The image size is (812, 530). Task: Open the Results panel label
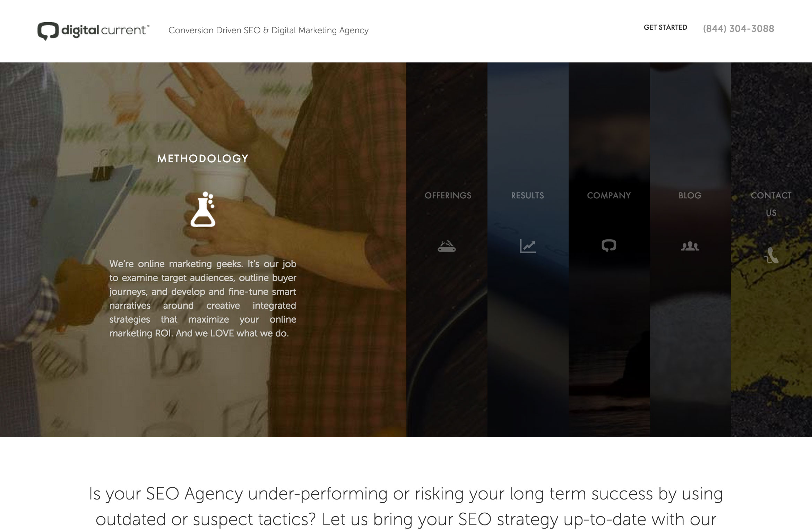pos(528,196)
